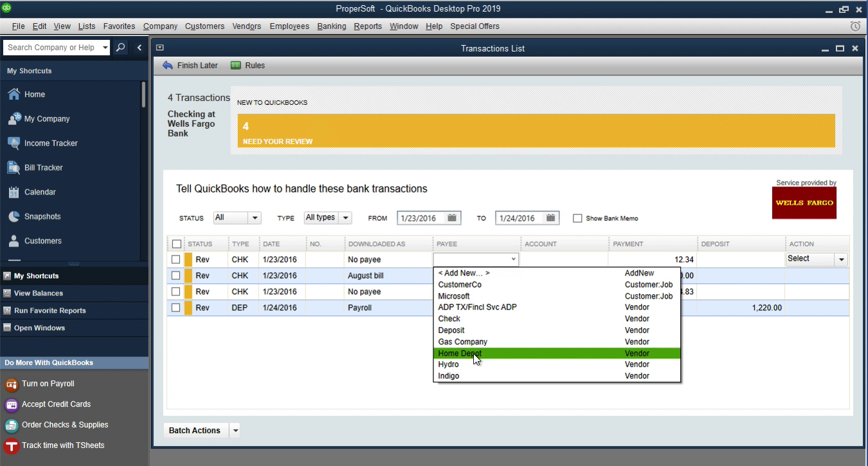Click the Home icon in shortcuts
This screenshot has width=868, height=466.
coord(14,94)
